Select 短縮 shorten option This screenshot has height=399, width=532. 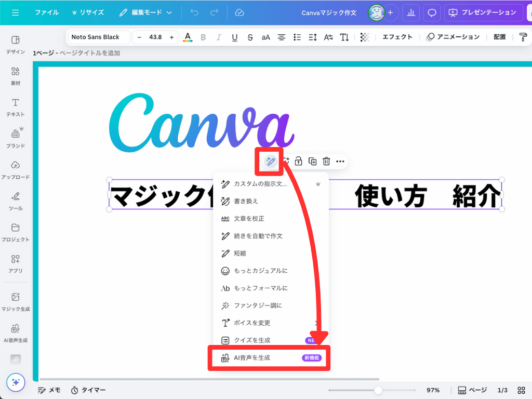click(271, 253)
